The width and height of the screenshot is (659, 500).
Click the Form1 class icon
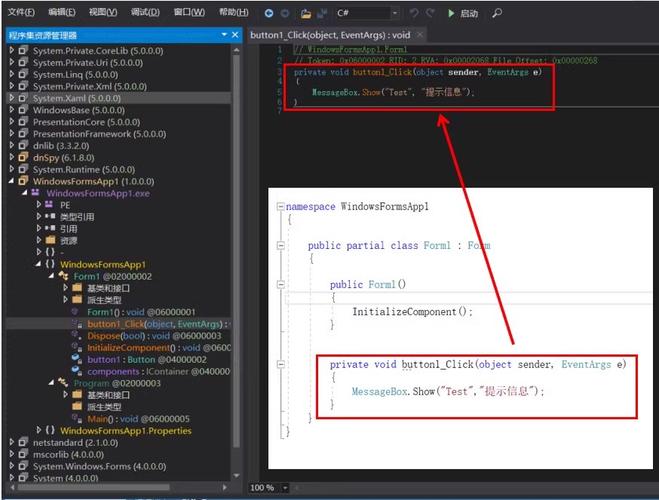click(x=63, y=276)
